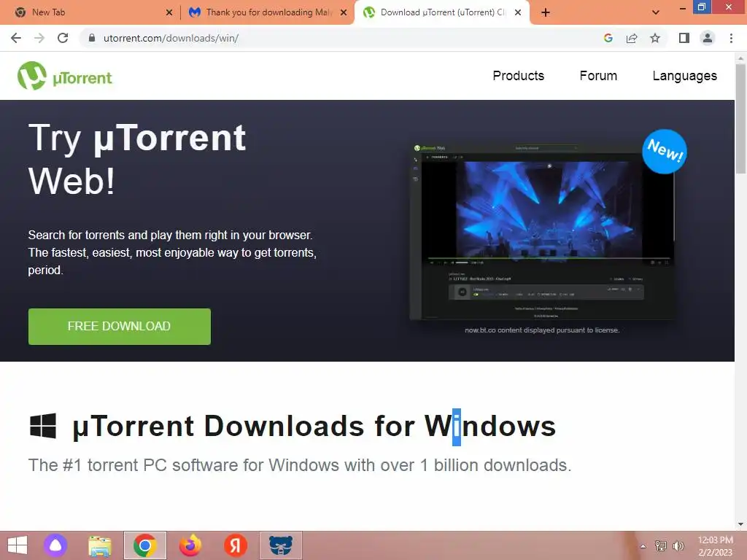747x560 pixels.
Task: Click the scrollbar down arrow
Action: coord(740,524)
